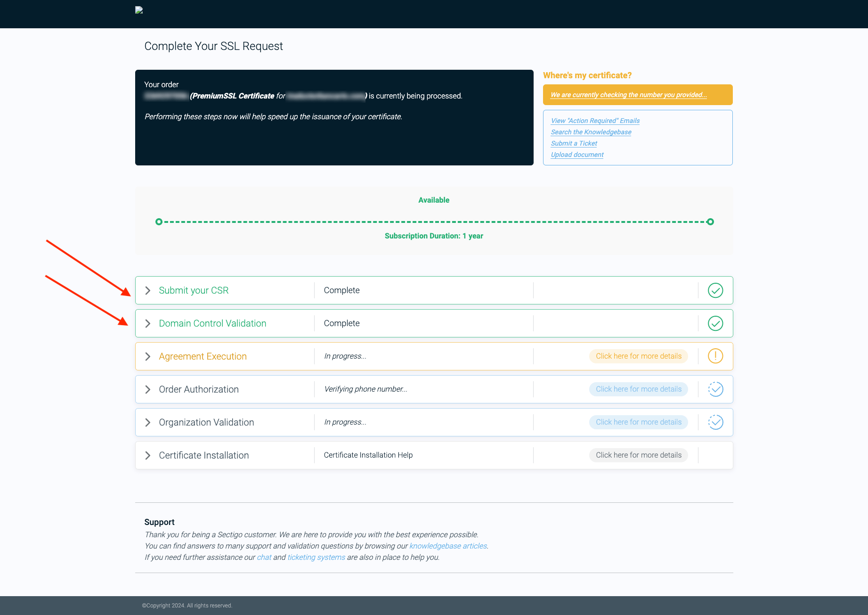868x615 pixels.
Task: Open Agreement Execution 'Click here for more details'
Action: 639,356
